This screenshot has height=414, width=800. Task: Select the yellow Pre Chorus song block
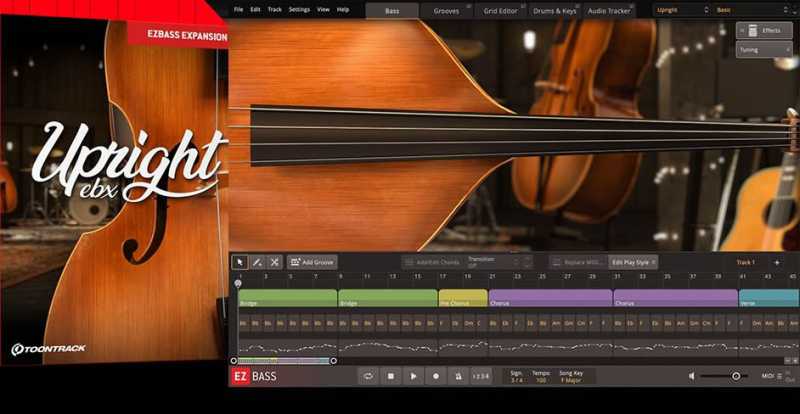pos(463,298)
